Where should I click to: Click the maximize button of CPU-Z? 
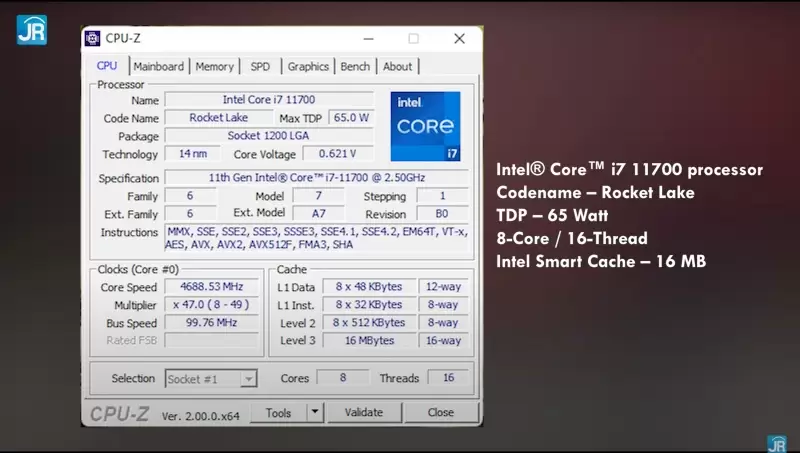[414, 39]
